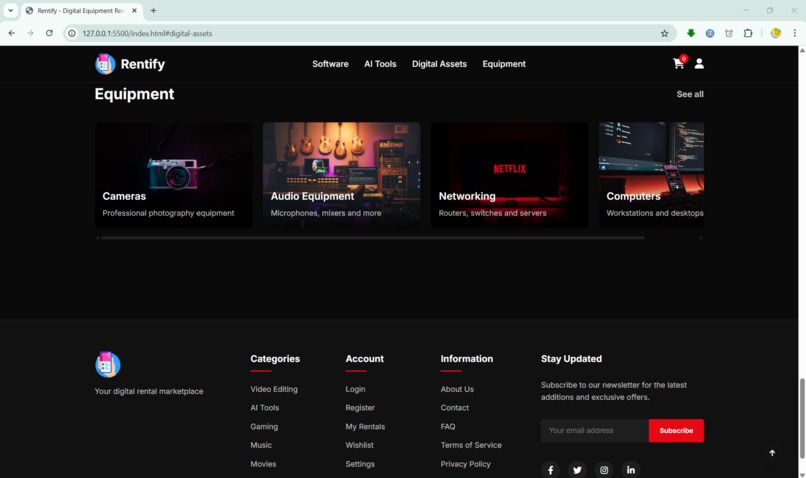Open the Networking equipment card
Viewport: 806px width, 478px height.
pyautogui.click(x=509, y=175)
